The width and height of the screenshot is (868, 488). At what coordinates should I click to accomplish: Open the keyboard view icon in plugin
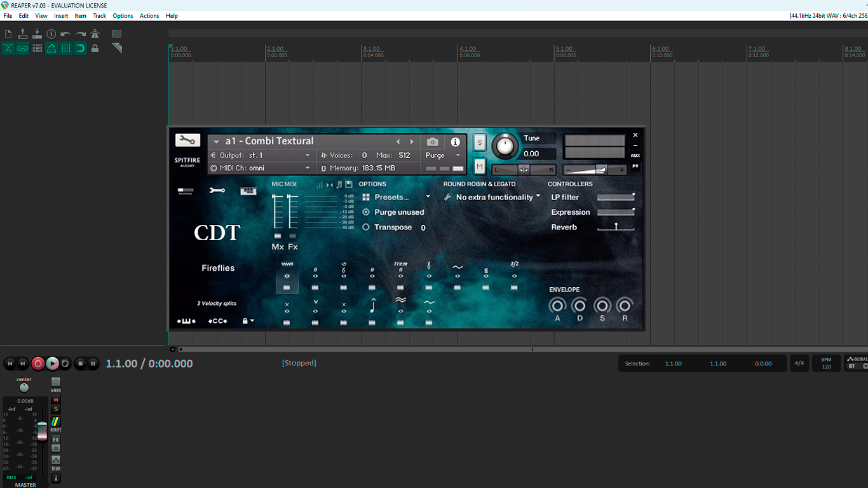coord(248,190)
